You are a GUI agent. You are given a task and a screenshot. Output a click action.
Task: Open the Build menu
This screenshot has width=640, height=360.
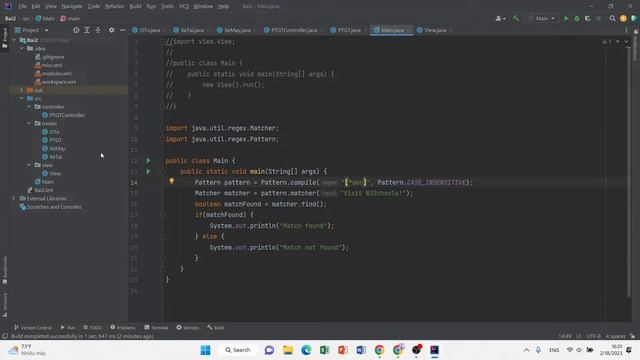click(135, 6)
